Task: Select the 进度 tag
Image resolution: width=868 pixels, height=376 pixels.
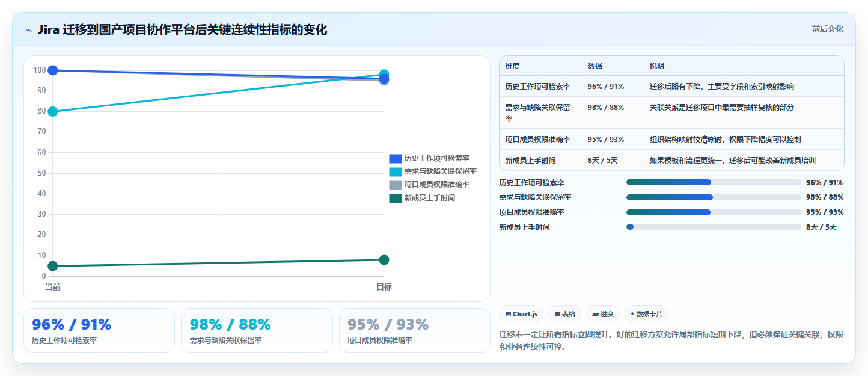Action: [x=603, y=314]
